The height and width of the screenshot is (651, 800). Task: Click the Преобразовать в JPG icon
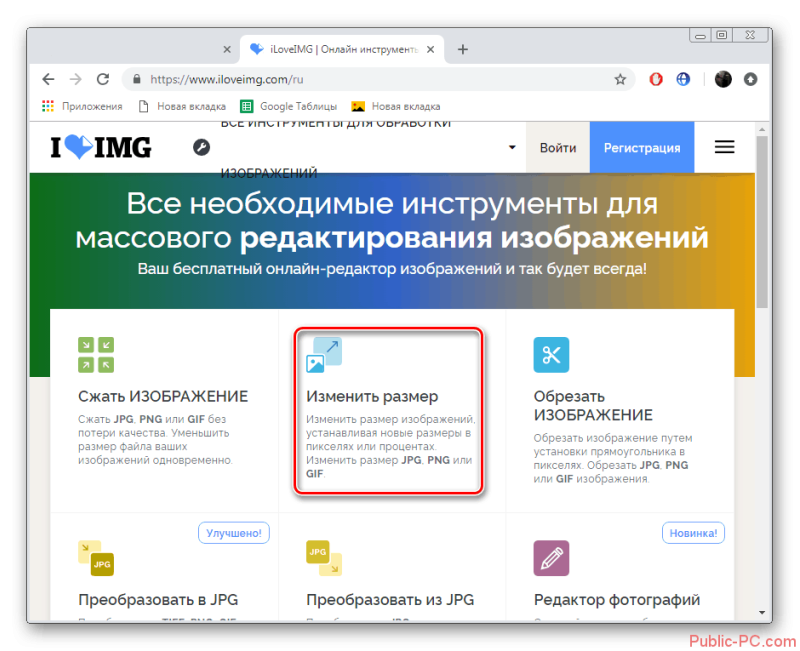96,558
